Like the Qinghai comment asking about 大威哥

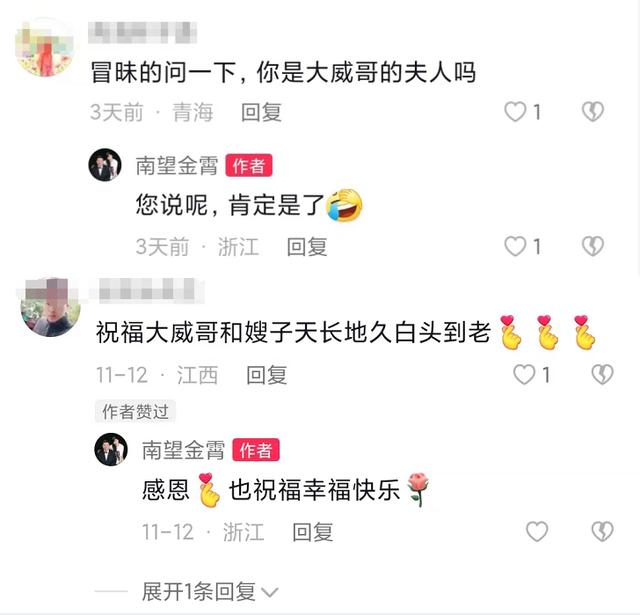(x=515, y=111)
